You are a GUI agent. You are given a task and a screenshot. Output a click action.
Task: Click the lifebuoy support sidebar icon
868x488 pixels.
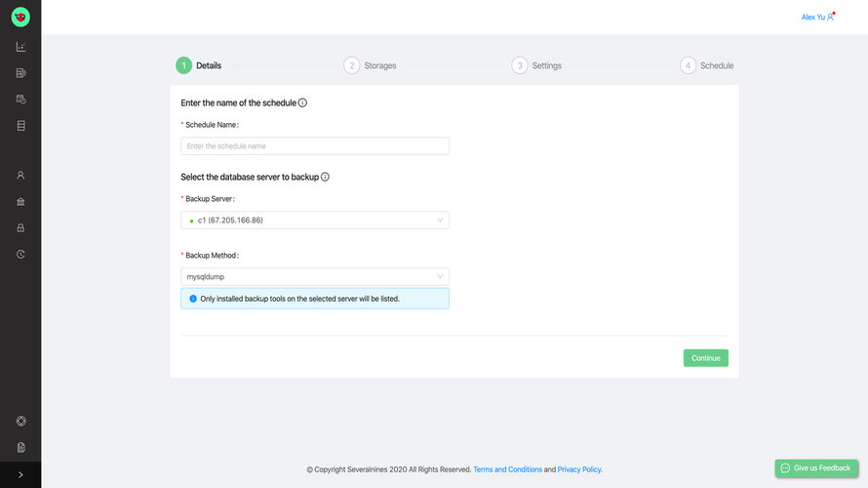[x=20, y=421]
